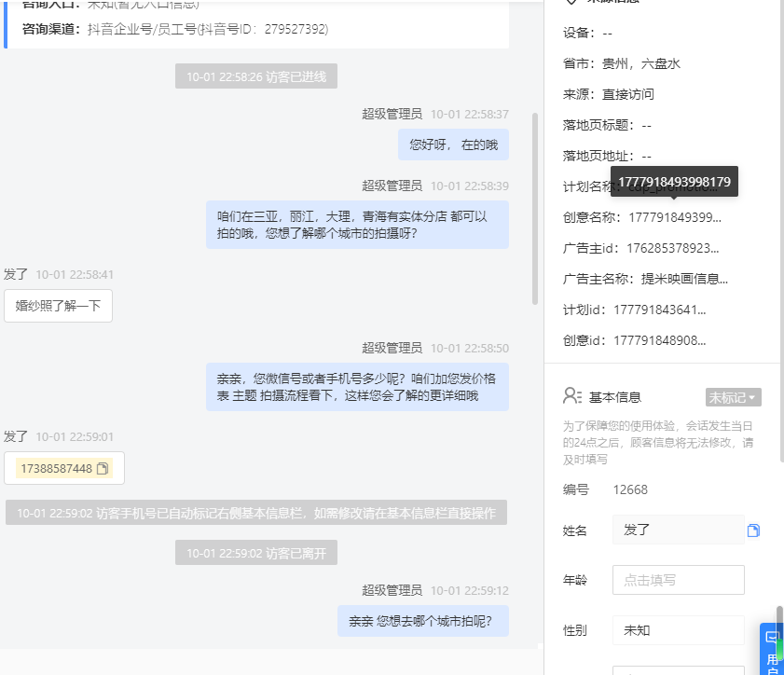Click the 年龄 field label
The width and height of the screenshot is (784, 675).
[575, 580]
